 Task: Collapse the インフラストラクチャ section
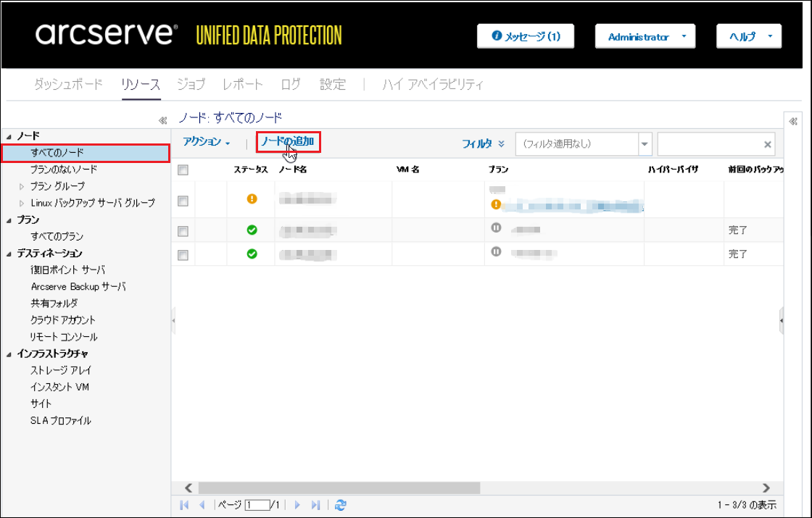(9, 354)
